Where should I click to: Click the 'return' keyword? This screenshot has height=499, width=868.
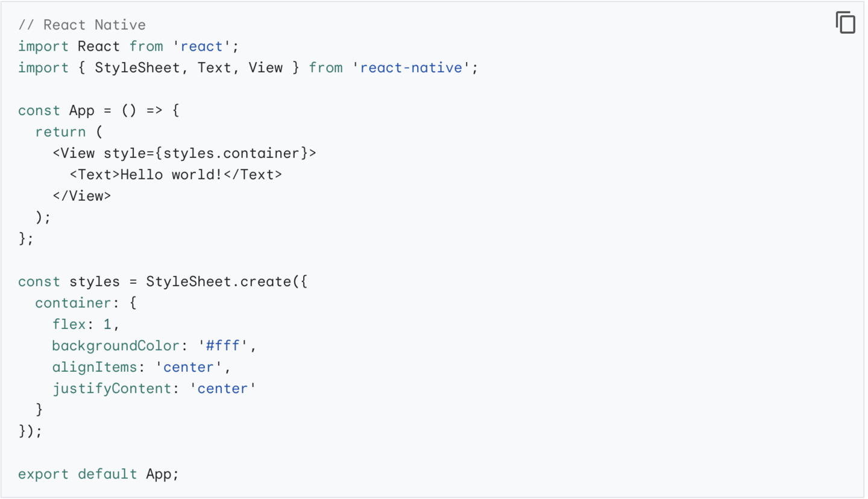60,132
